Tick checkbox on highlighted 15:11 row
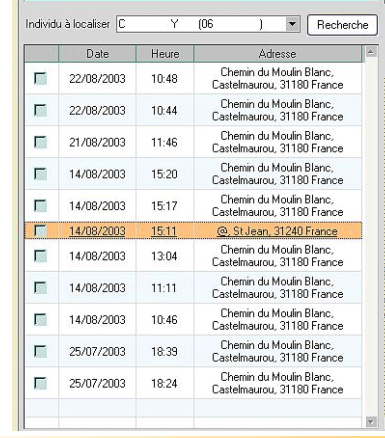 41,231
